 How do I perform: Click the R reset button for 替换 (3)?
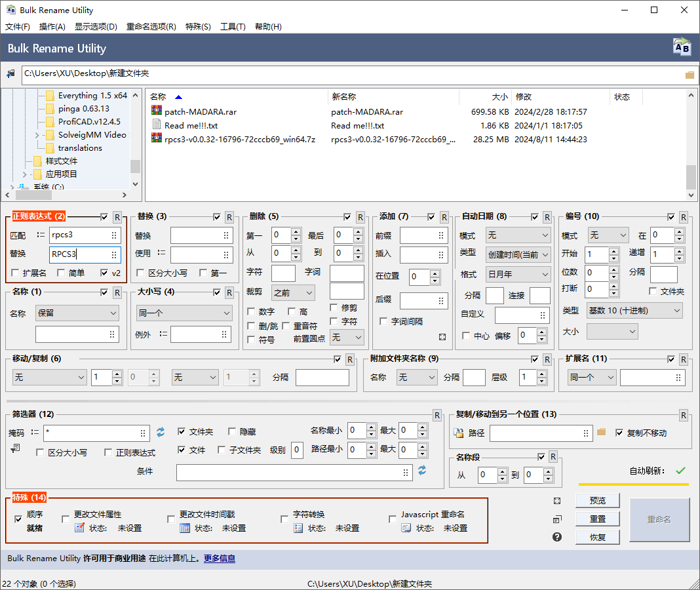(x=229, y=217)
